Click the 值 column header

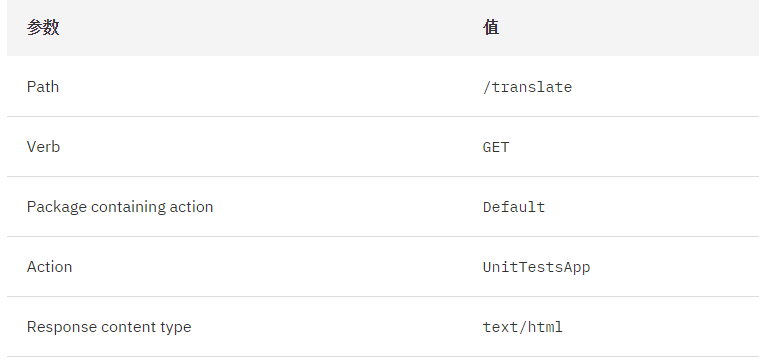pos(491,27)
